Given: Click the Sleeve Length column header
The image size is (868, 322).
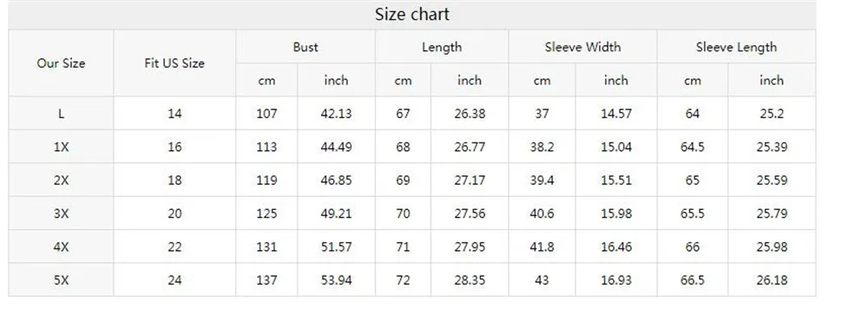Looking at the screenshot, I should click(736, 47).
